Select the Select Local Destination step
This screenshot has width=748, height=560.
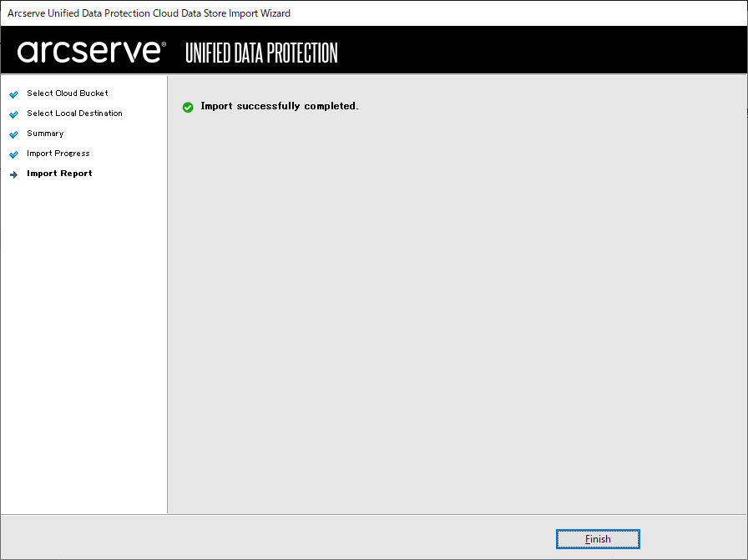(74, 113)
